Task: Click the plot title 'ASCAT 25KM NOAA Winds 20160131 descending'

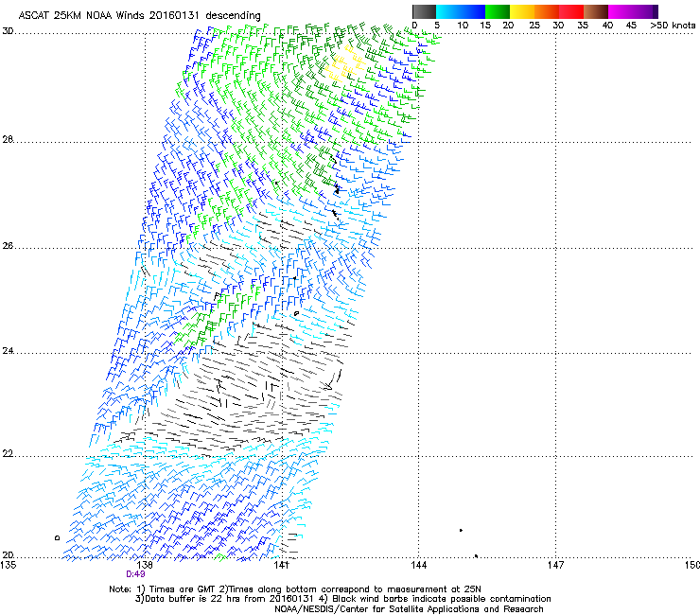Action: coord(139,16)
